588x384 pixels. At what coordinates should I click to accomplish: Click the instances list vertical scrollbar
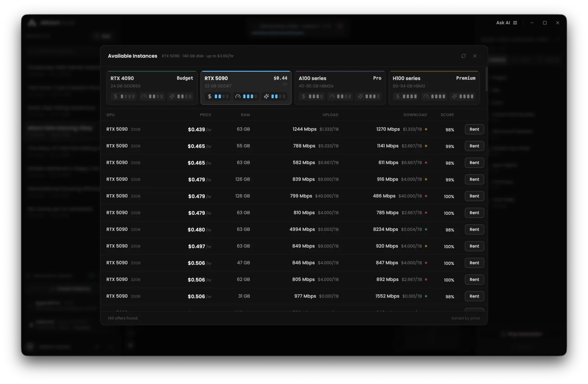point(486,79)
